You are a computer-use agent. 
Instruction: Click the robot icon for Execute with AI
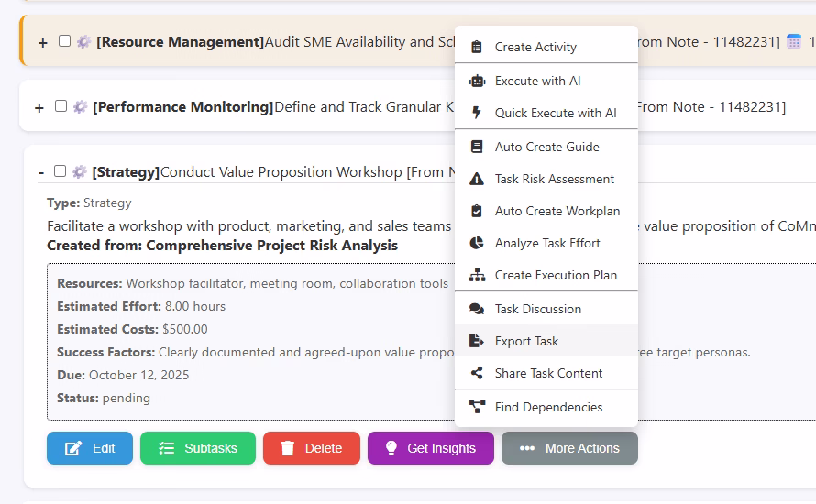(476, 81)
